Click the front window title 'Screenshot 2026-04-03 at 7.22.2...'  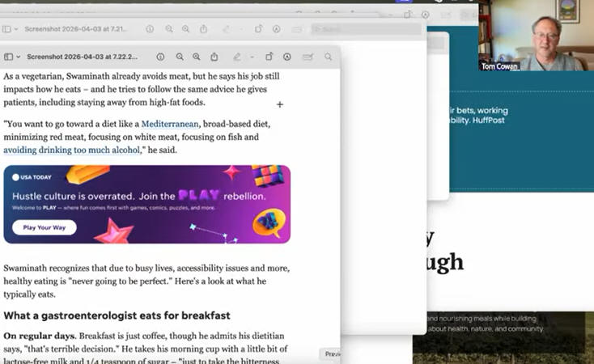tap(82, 57)
